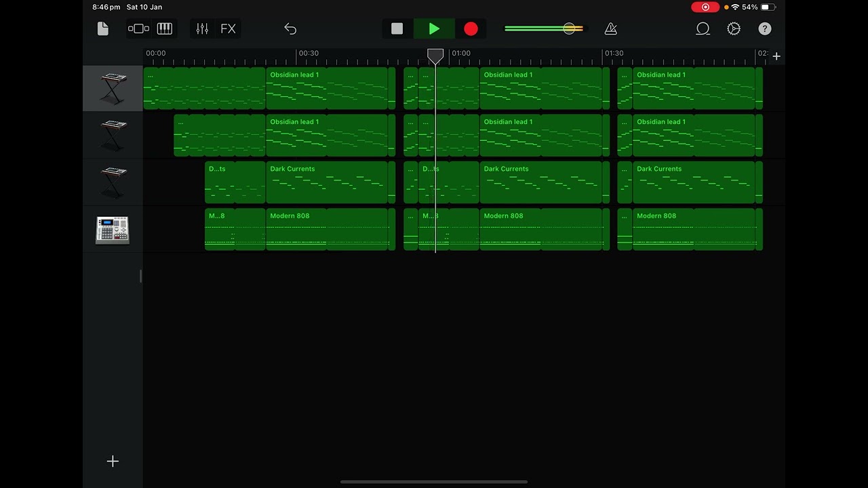This screenshot has height=488, width=868.
Task: Select the Modern 808 region starting near 01:30
Action: (x=694, y=229)
